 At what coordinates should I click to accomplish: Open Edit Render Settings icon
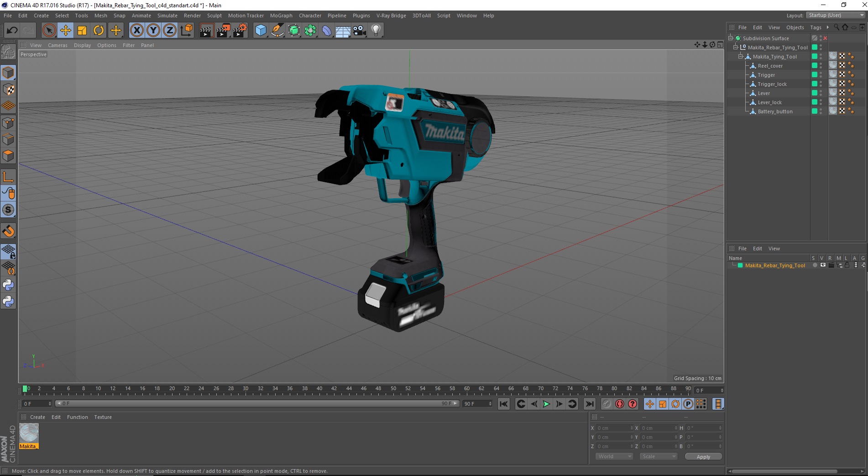(x=240, y=31)
